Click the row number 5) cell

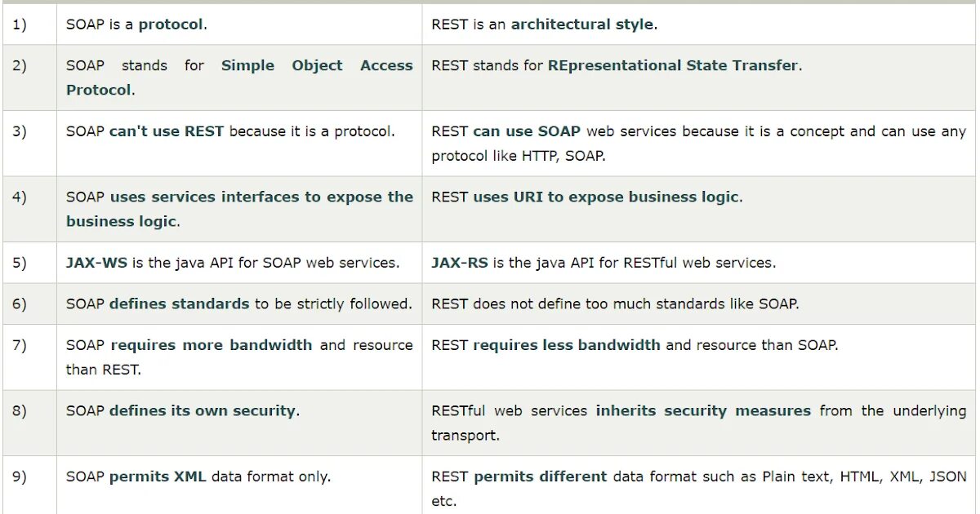[29, 263]
